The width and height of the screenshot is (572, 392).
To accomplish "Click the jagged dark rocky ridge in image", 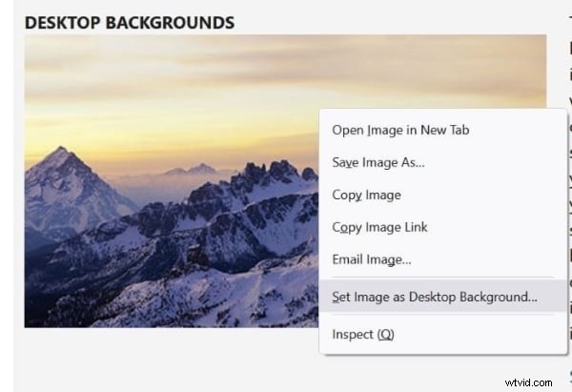I will pos(257,181).
